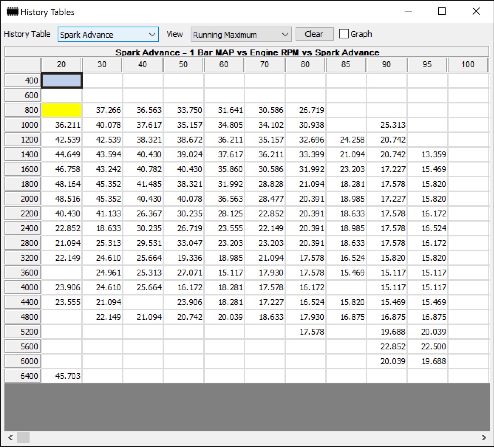Image resolution: width=494 pixels, height=448 pixels.
Task: Click row header 6400
Action: click(23, 376)
